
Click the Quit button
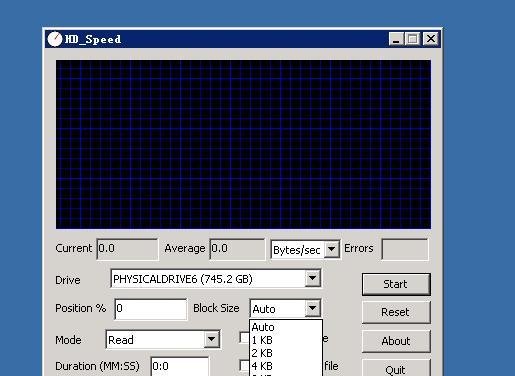[x=396, y=368]
